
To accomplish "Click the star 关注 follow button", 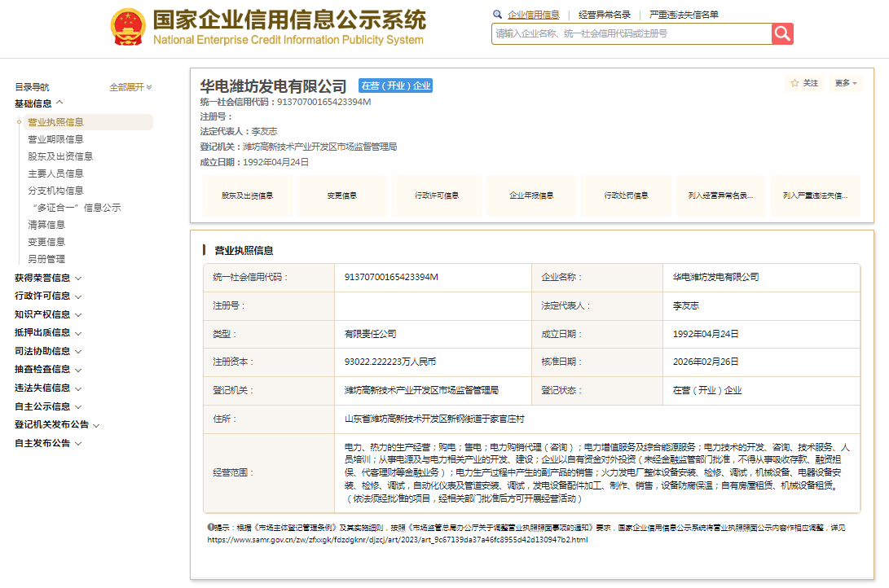I will pyautogui.click(x=804, y=83).
